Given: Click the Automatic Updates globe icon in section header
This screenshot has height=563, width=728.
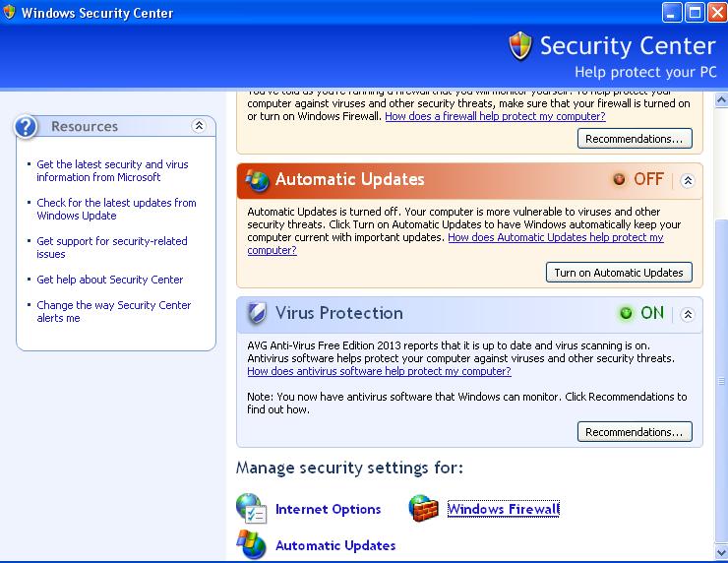Looking at the screenshot, I should pyautogui.click(x=258, y=180).
